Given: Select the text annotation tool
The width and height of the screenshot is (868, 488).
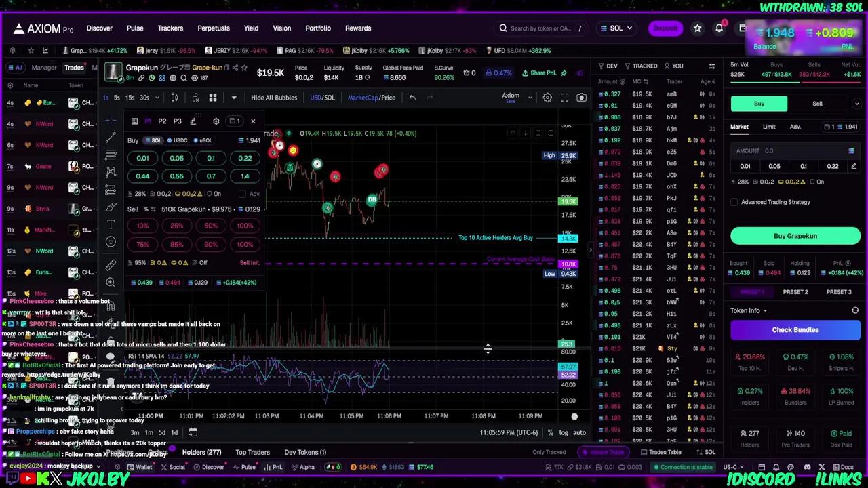Looking at the screenshot, I should click(111, 224).
